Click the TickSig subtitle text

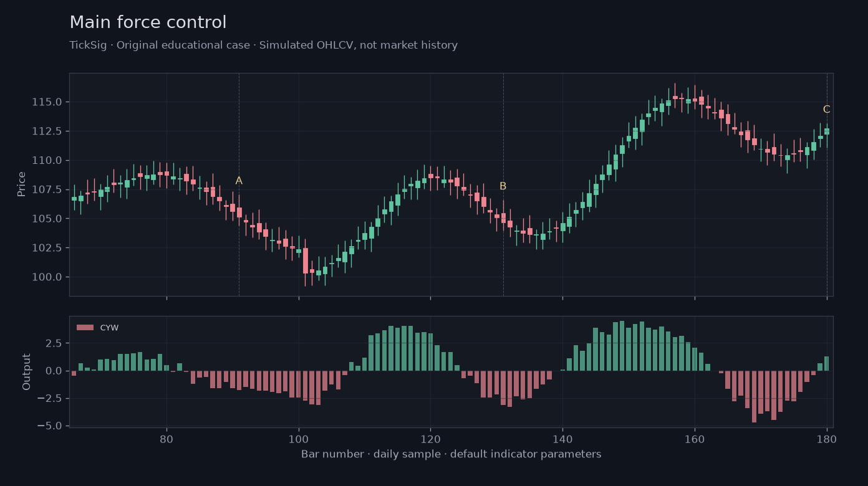click(x=263, y=45)
